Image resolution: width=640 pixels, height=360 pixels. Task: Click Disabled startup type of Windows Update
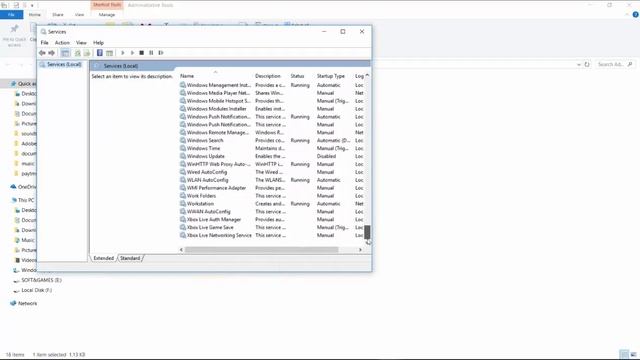coord(326,156)
